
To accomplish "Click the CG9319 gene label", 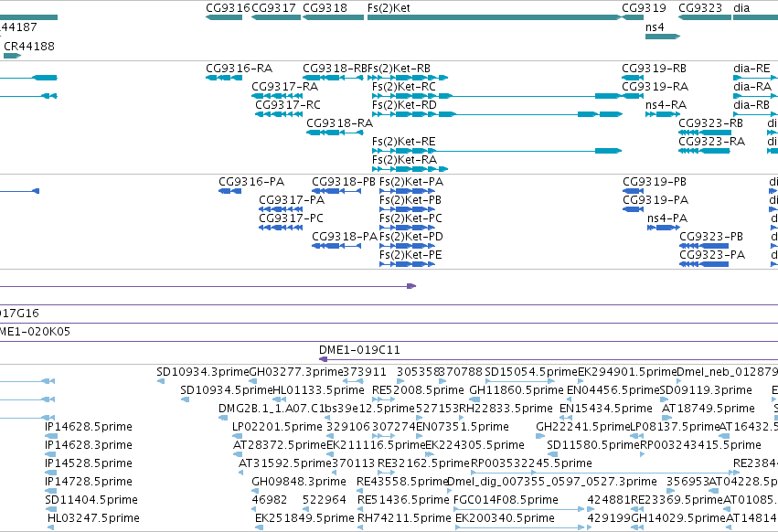I will pyautogui.click(x=644, y=8).
